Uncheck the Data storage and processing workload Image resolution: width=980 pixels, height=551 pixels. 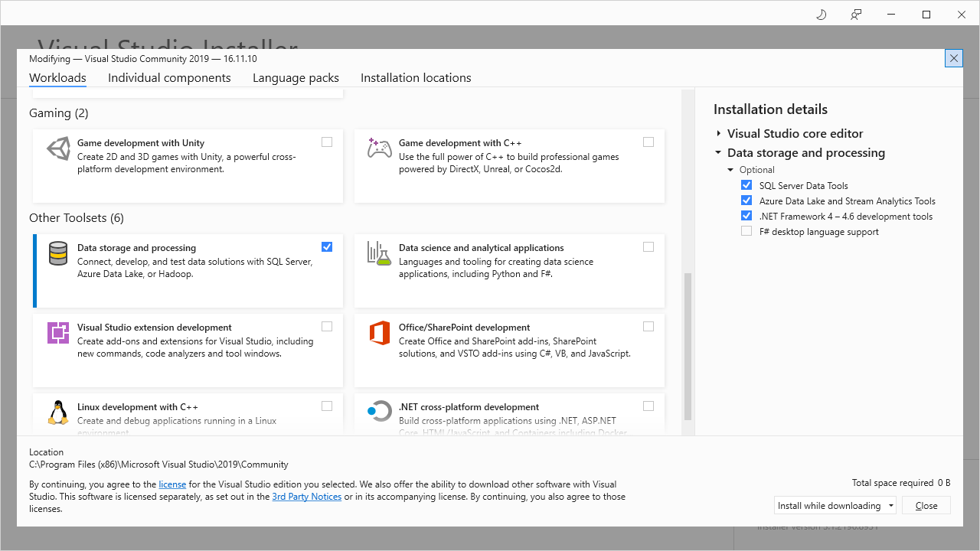point(327,247)
